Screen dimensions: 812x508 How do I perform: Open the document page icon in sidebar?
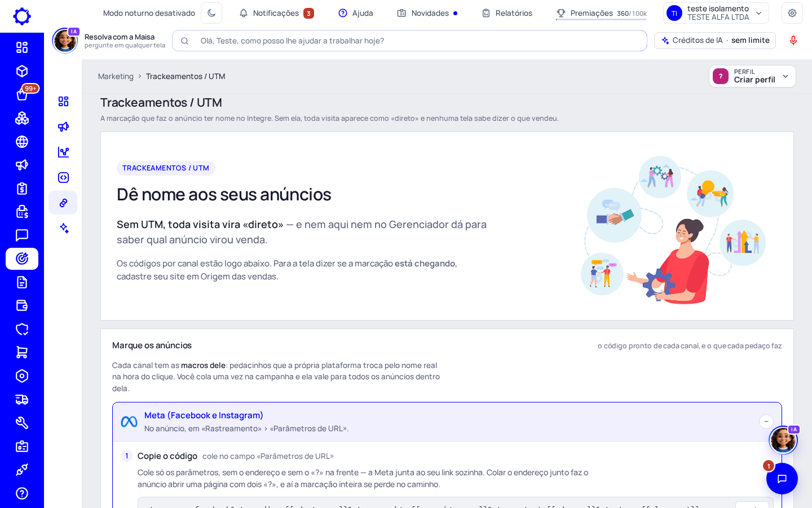pyautogui.click(x=22, y=282)
